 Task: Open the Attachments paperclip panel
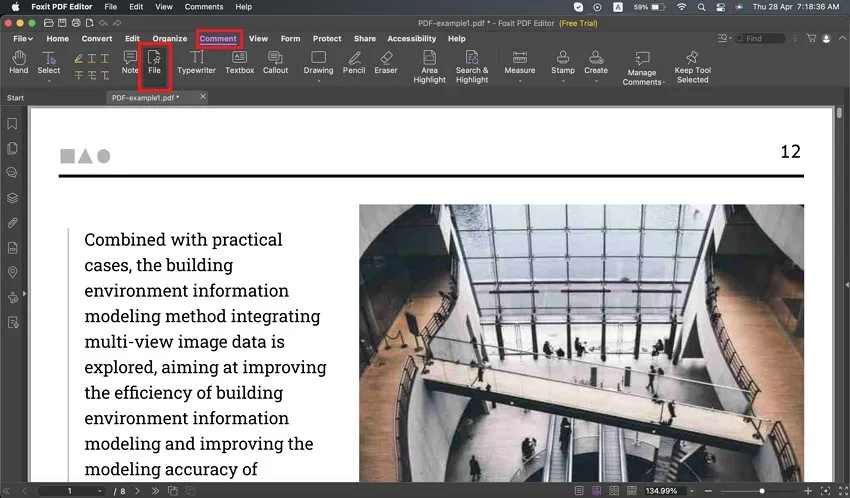(13, 222)
